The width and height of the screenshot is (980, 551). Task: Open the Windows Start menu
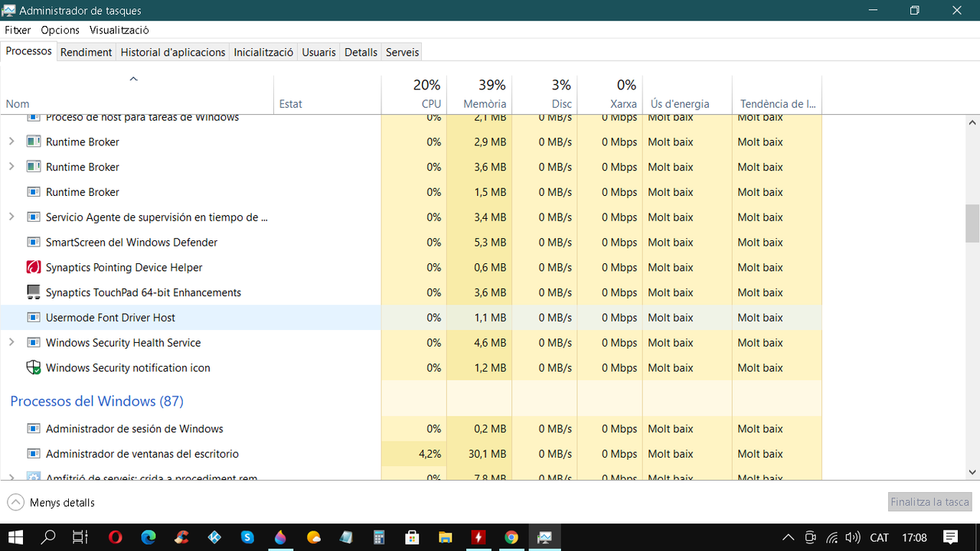point(15,537)
